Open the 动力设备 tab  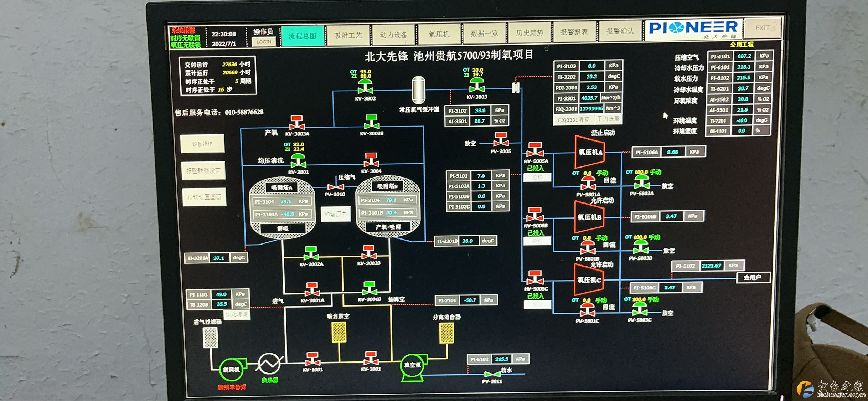[x=393, y=35]
